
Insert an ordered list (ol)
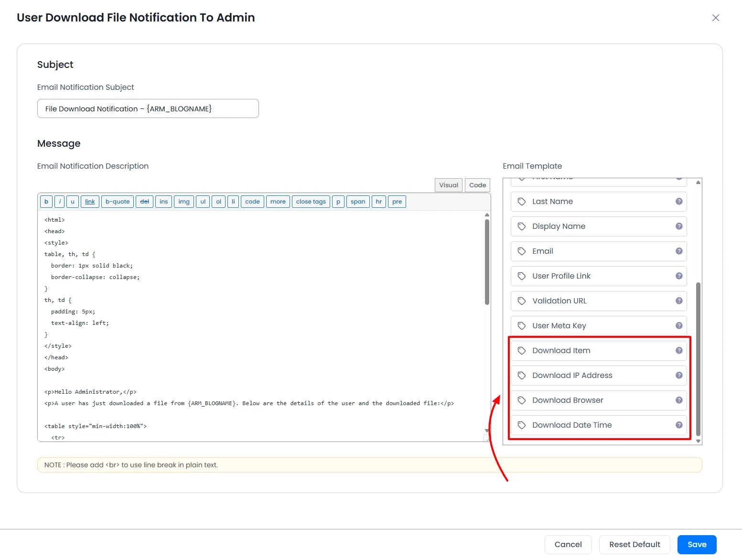218,201
